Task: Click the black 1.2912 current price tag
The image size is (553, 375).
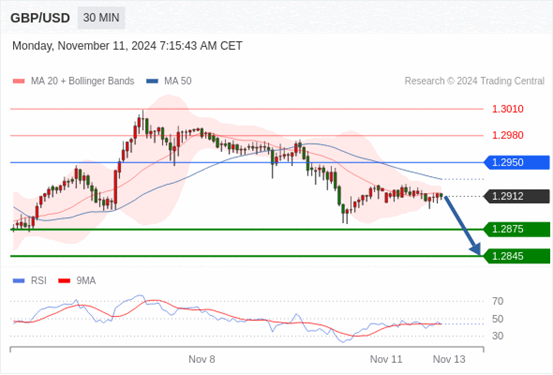Action: coord(517,196)
